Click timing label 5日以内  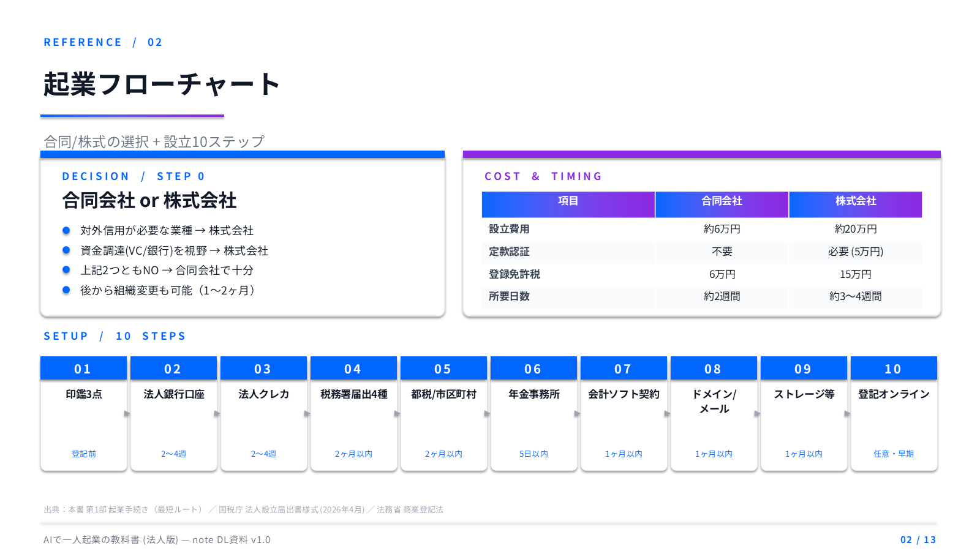(533, 454)
